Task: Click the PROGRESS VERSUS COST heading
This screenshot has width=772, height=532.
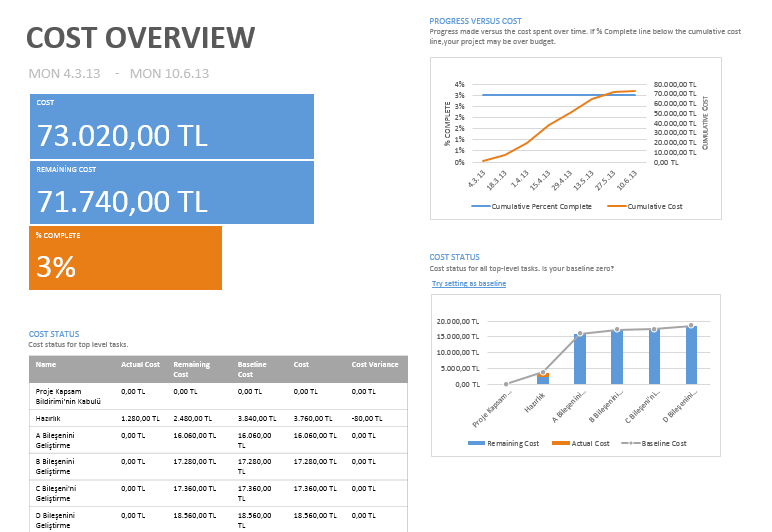Action: coord(475,21)
